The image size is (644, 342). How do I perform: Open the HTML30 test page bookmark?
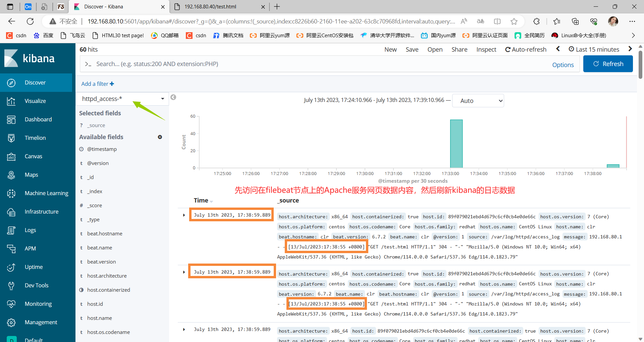[x=118, y=36]
